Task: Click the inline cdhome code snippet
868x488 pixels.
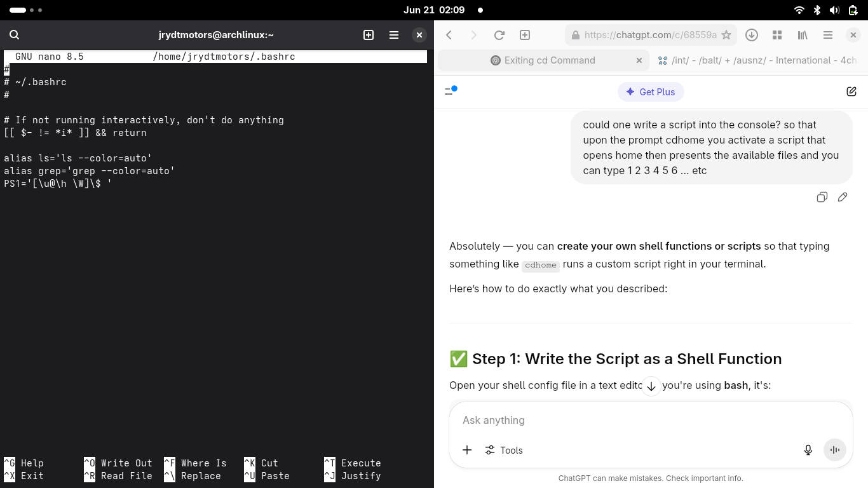Action: (541, 265)
